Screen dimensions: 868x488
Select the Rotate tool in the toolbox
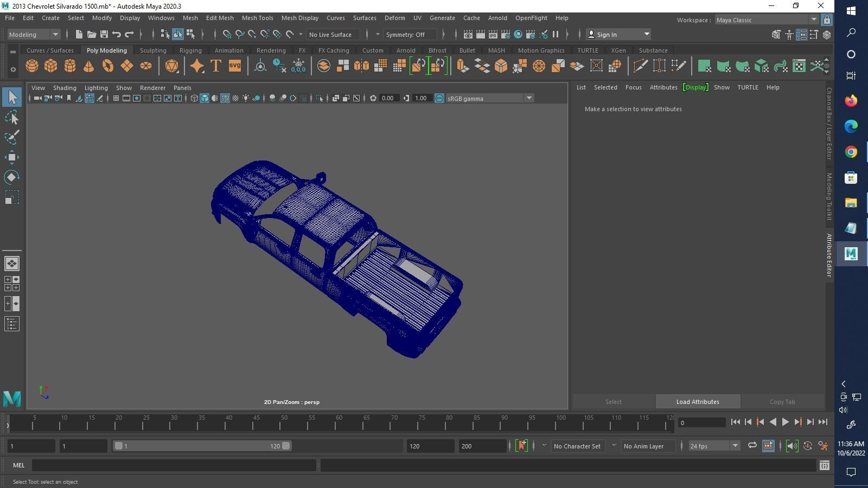(12, 177)
